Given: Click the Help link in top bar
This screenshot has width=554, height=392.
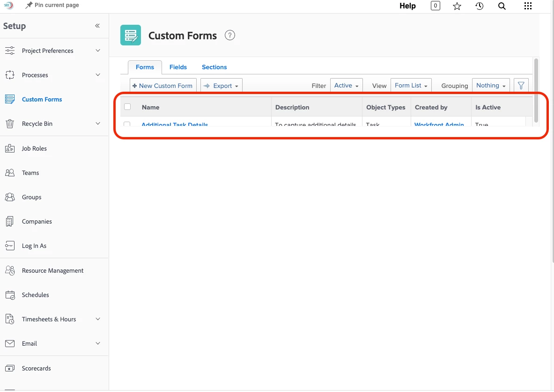Looking at the screenshot, I should [x=407, y=6].
